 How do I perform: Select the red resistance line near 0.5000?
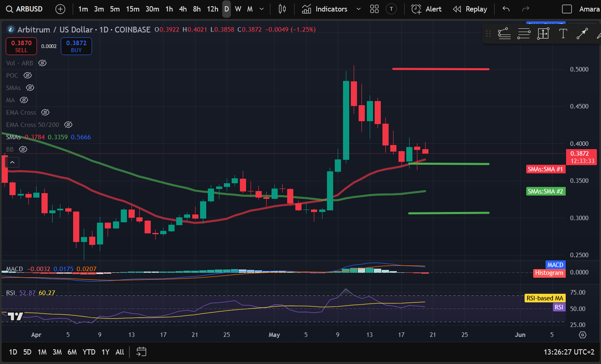(x=441, y=69)
